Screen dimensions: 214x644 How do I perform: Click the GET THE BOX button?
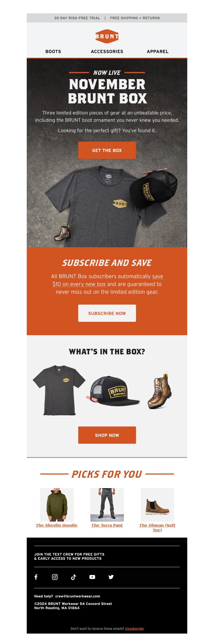click(x=107, y=150)
